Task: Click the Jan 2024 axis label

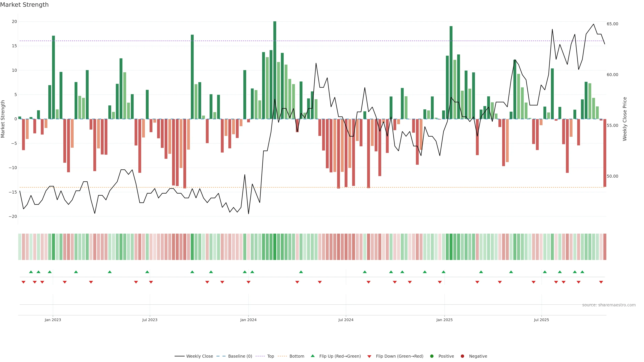Action: [248, 320]
